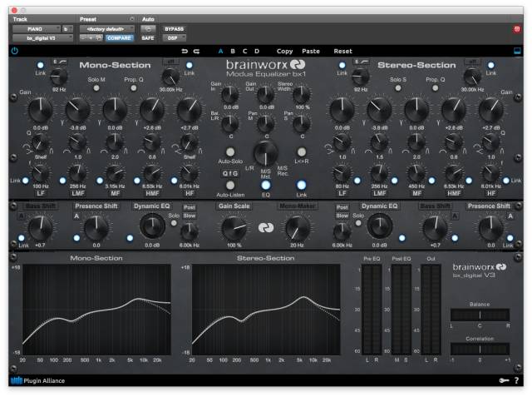Click the Pan M knob

266,124
